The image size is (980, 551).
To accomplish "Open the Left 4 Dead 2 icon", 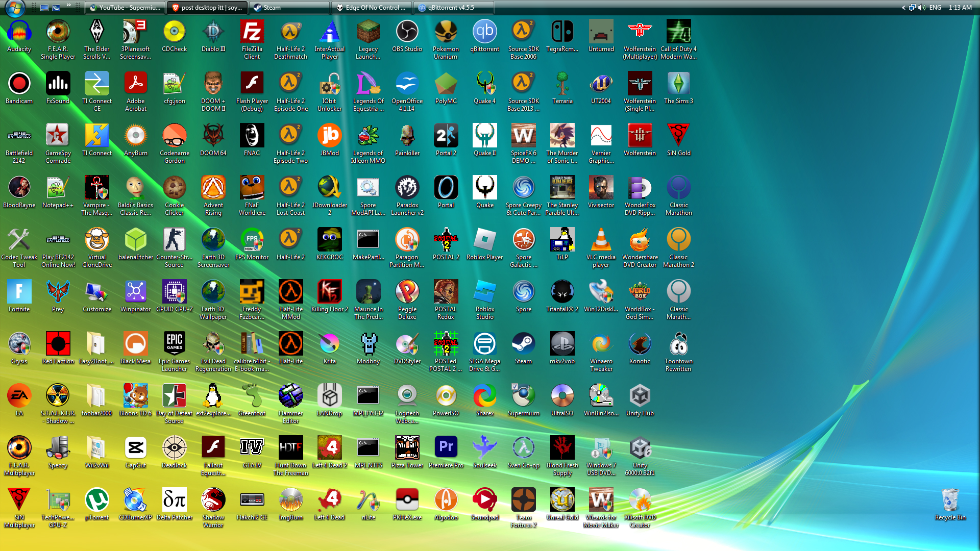I will point(330,453).
